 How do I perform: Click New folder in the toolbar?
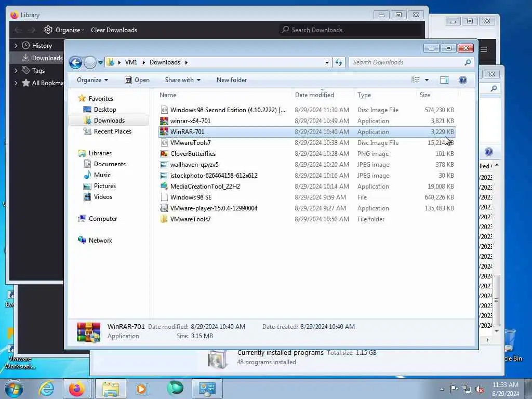pos(232,80)
